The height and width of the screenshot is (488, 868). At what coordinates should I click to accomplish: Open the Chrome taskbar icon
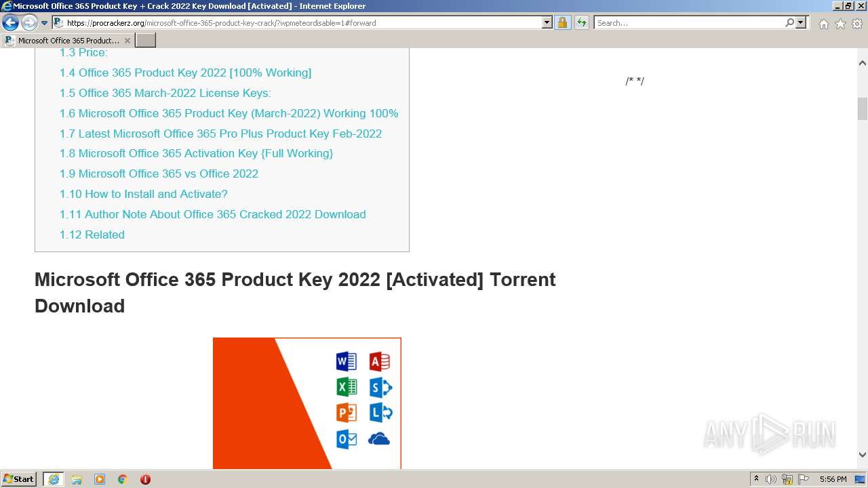(x=123, y=479)
